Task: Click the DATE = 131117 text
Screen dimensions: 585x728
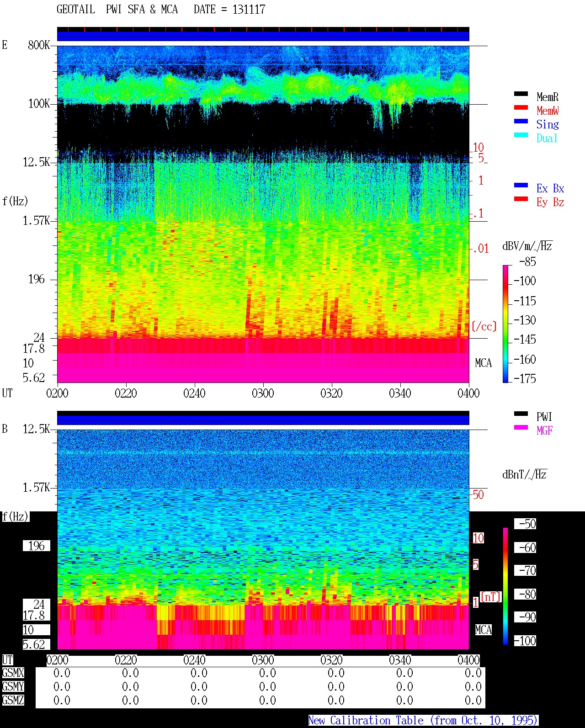Action: coord(229,10)
